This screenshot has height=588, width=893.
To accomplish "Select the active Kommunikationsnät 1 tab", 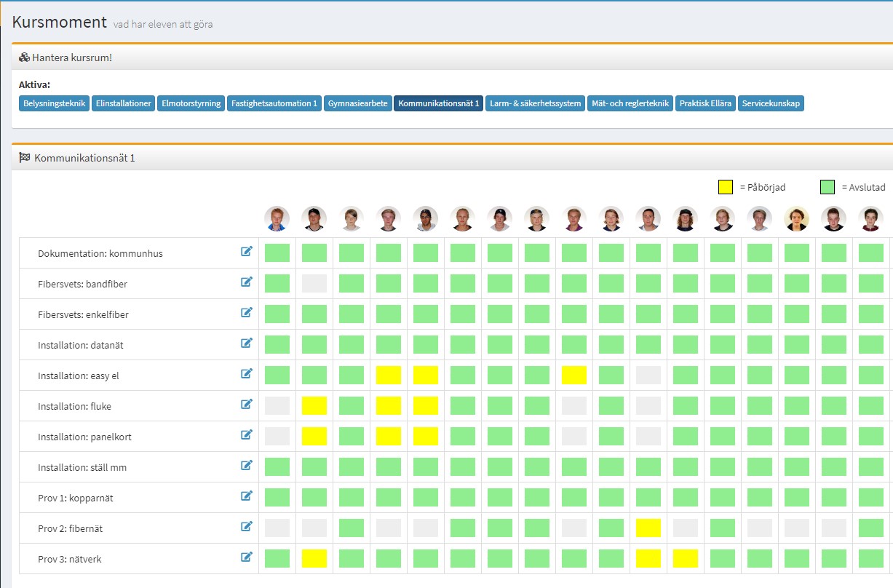I will click(x=439, y=103).
